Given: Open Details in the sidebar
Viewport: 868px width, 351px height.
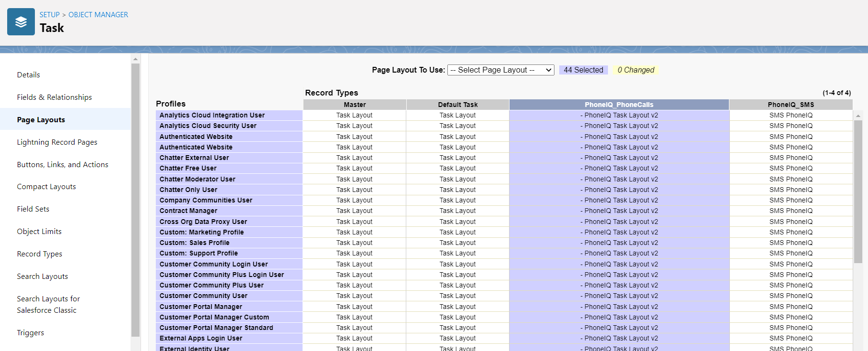Looking at the screenshot, I should coord(29,75).
